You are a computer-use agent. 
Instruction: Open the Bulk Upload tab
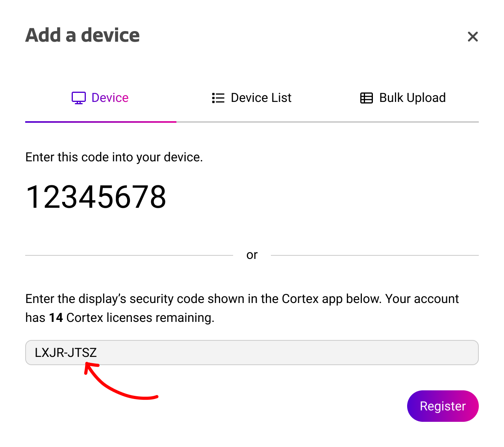pyautogui.click(x=412, y=98)
